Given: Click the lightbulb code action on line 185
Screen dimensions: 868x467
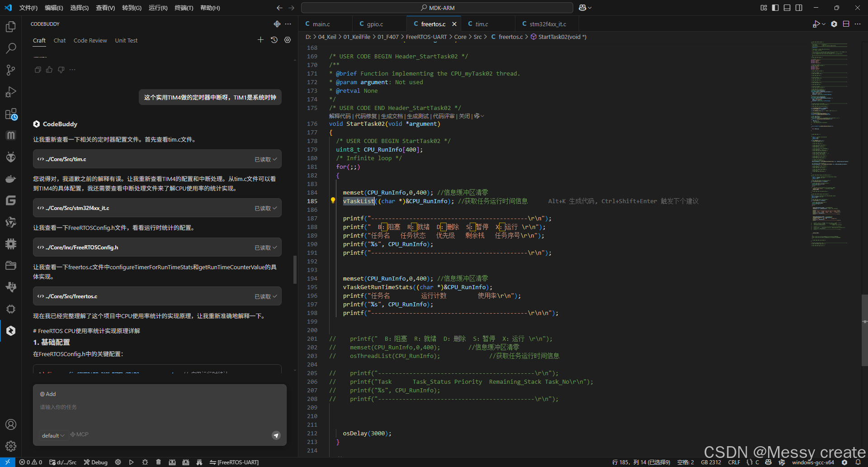Looking at the screenshot, I should [333, 200].
